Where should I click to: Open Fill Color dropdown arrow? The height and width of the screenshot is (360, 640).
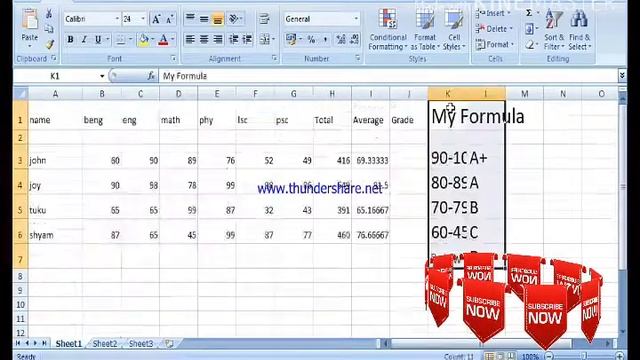click(153, 40)
